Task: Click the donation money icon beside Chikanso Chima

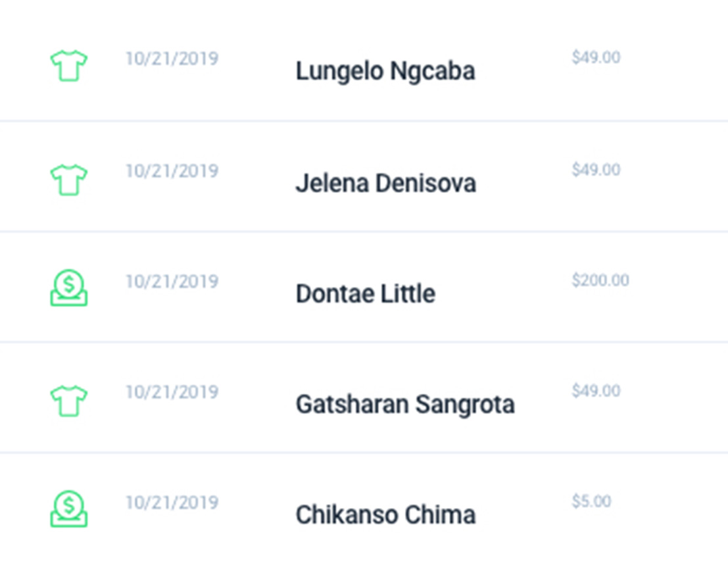Action: [68, 509]
